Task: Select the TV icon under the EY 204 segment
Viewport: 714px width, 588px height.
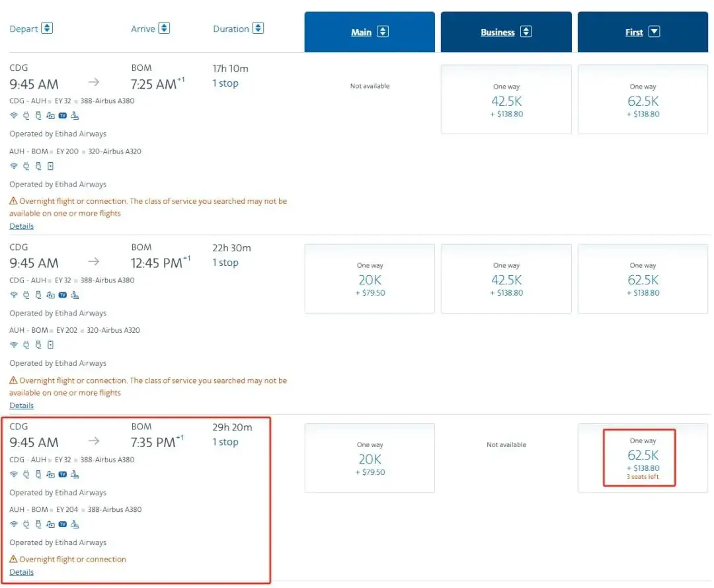Action: point(62,524)
